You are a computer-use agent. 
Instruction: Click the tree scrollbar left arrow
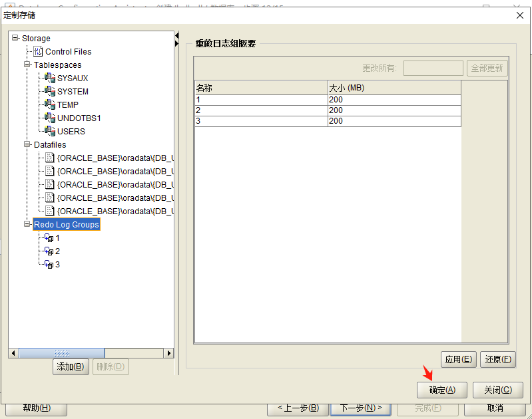pos(13,353)
